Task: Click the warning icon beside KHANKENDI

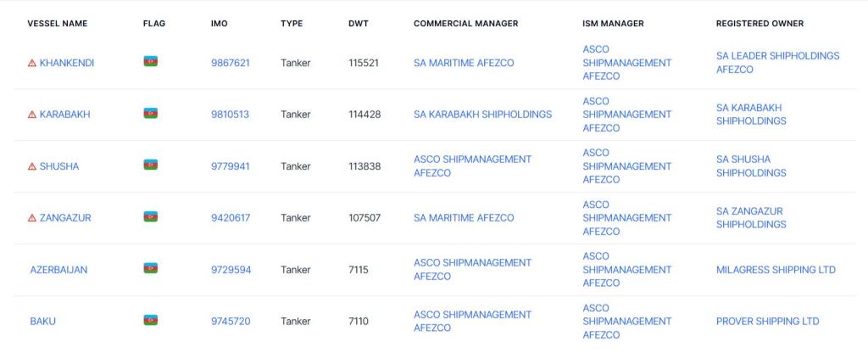Action: pos(32,63)
